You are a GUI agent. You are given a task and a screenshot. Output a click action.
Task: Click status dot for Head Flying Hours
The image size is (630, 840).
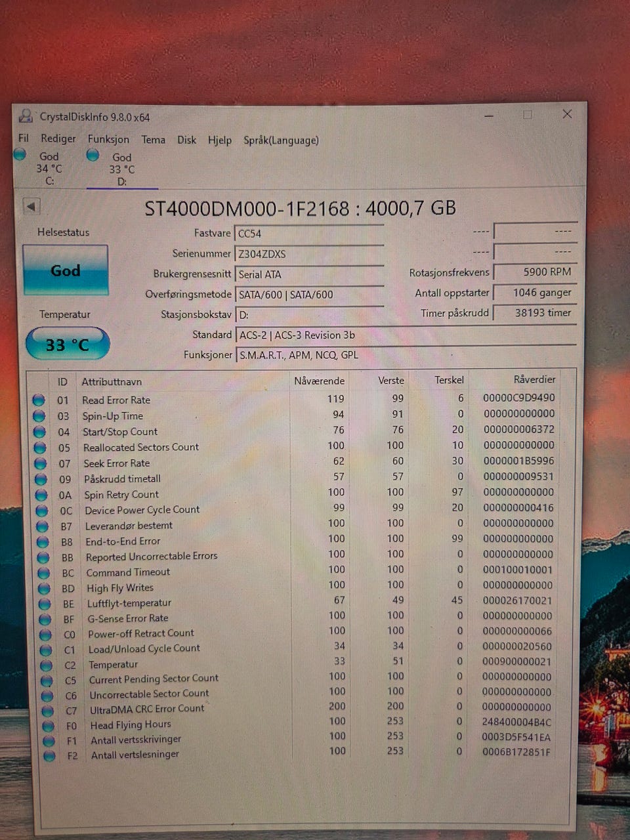coord(49,726)
